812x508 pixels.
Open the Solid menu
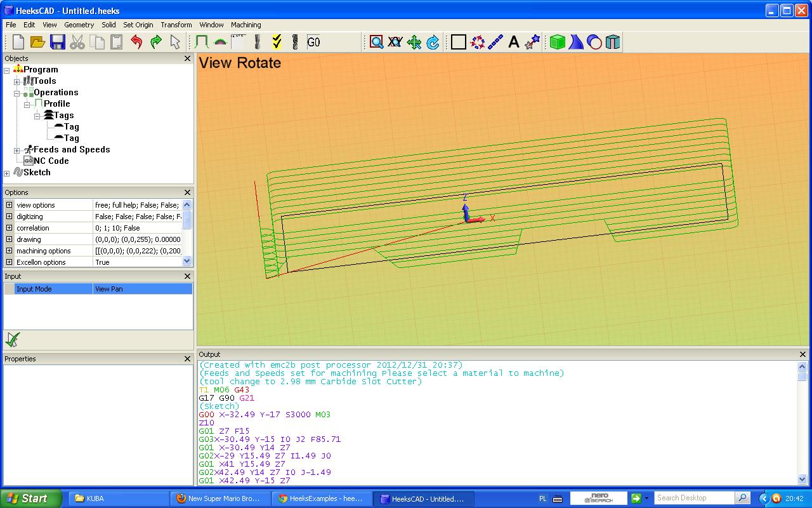coord(108,25)
